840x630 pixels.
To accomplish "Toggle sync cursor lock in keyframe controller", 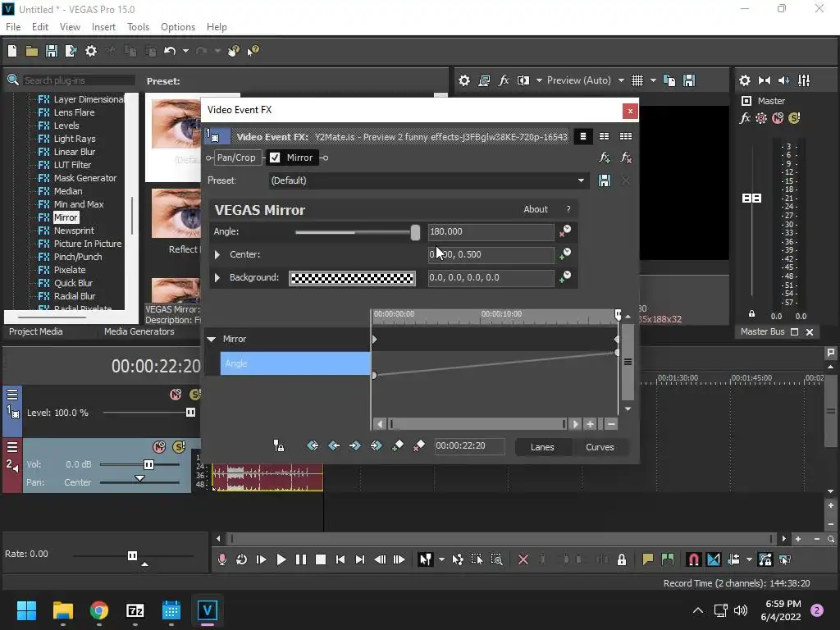I will pos(279,445).
